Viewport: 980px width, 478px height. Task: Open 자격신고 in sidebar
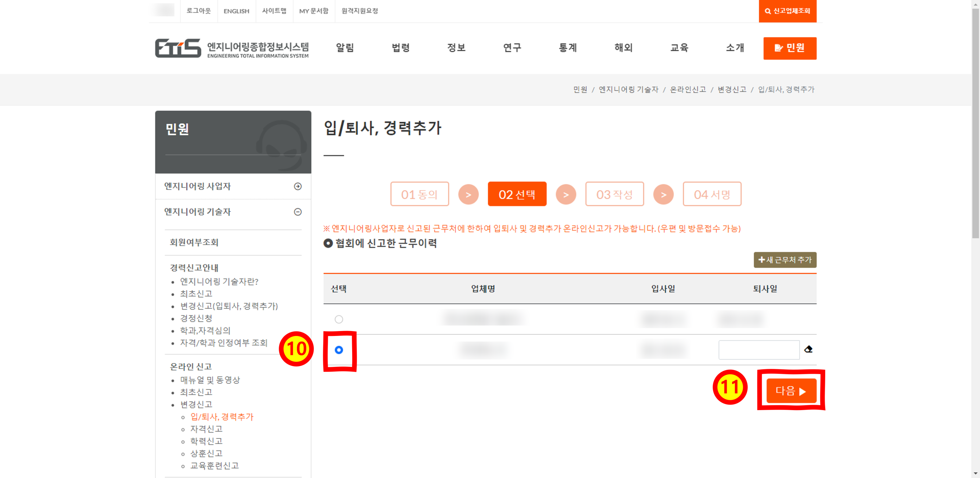206,429
